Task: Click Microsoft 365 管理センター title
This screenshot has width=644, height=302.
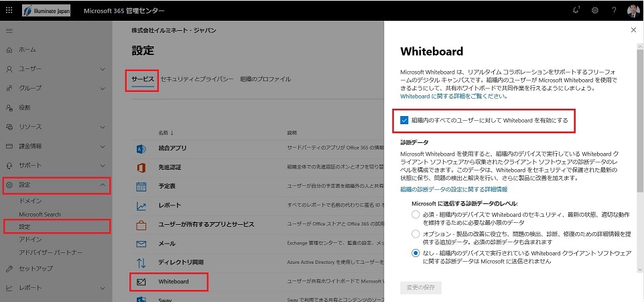Action: tap(124, 11)
